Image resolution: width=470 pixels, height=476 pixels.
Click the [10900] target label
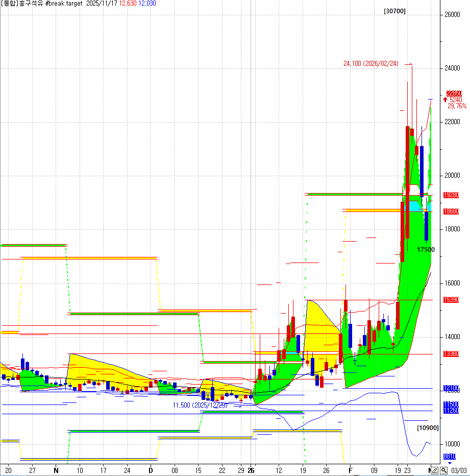(427, 427)
